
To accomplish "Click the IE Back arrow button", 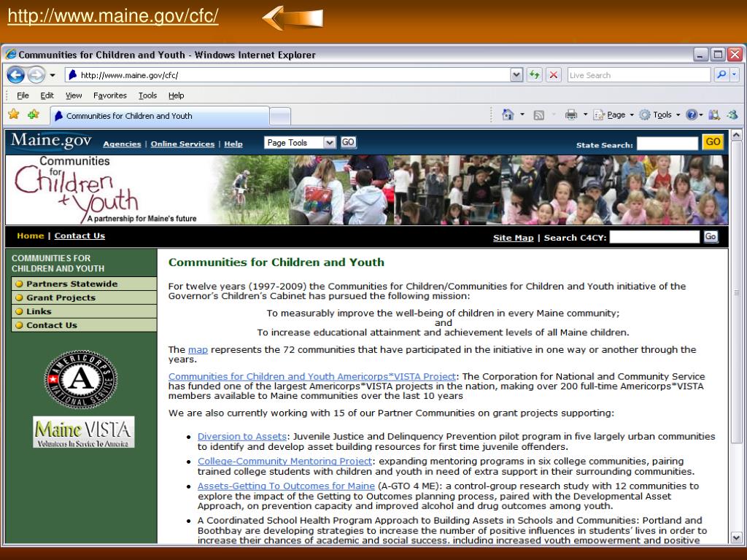I will click(x=16, y=75).
